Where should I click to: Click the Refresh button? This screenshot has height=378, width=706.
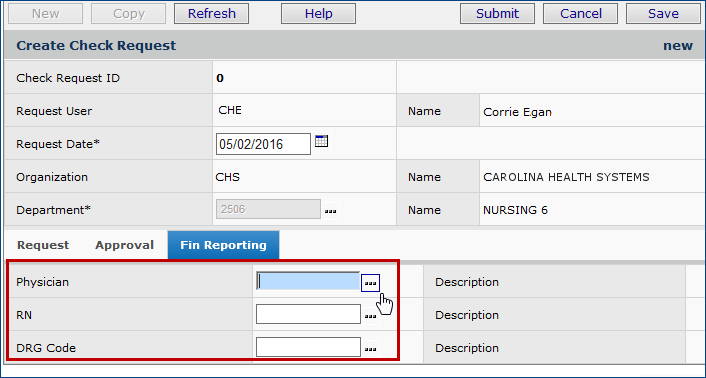pyautogui.click(x=212, y=14)
